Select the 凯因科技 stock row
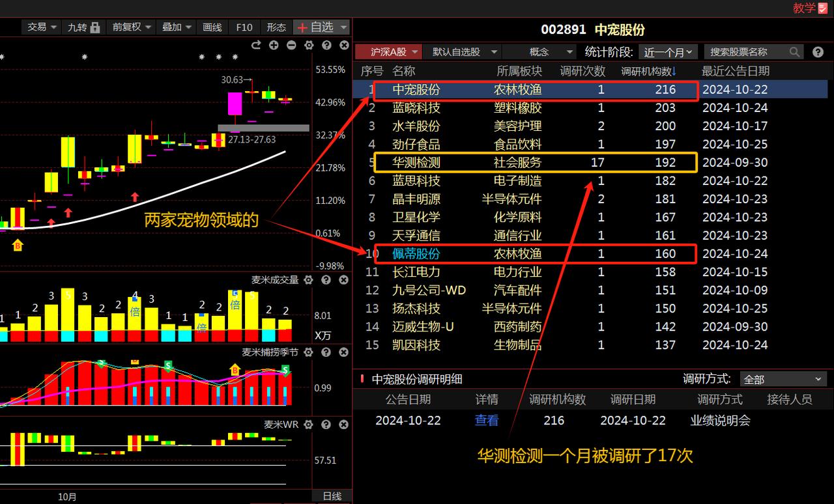The height and width of the screenshot is (504, 834). pyautogui.click(x=590, y=345)
